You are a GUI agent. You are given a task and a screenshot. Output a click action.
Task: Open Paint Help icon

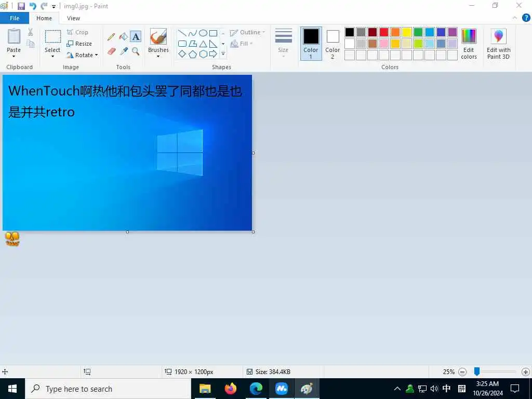[526, 18]
